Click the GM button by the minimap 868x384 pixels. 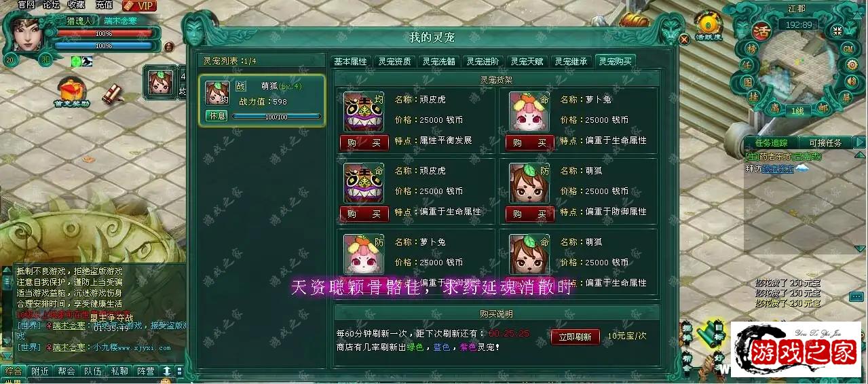(848, 49)
